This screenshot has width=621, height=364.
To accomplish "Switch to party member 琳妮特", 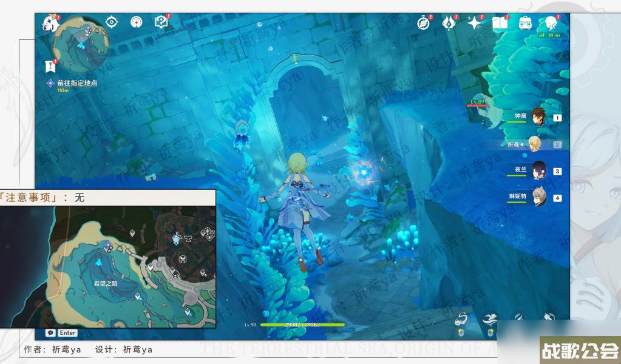I will 538,197.
